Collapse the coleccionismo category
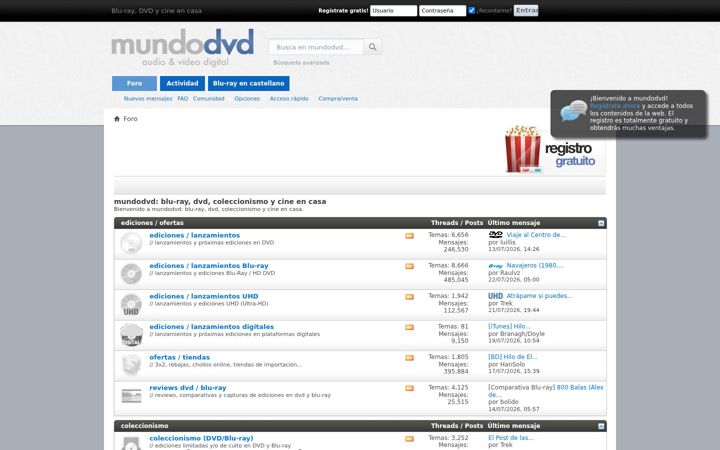This screenshot has height=450, width=720. [601, 426]
